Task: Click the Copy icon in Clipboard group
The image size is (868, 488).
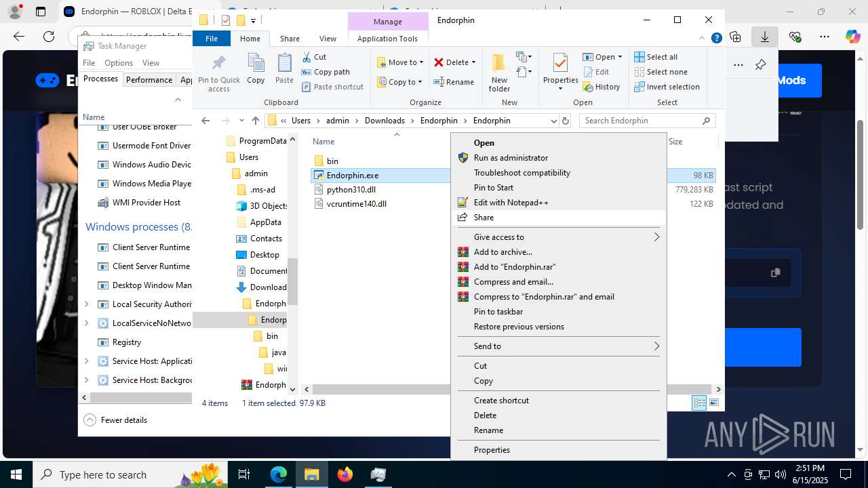Action: tap(256, 69)
